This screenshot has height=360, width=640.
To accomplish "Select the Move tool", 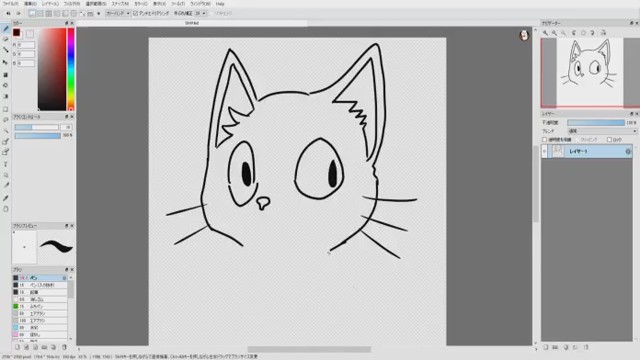I will pos(6,62).
